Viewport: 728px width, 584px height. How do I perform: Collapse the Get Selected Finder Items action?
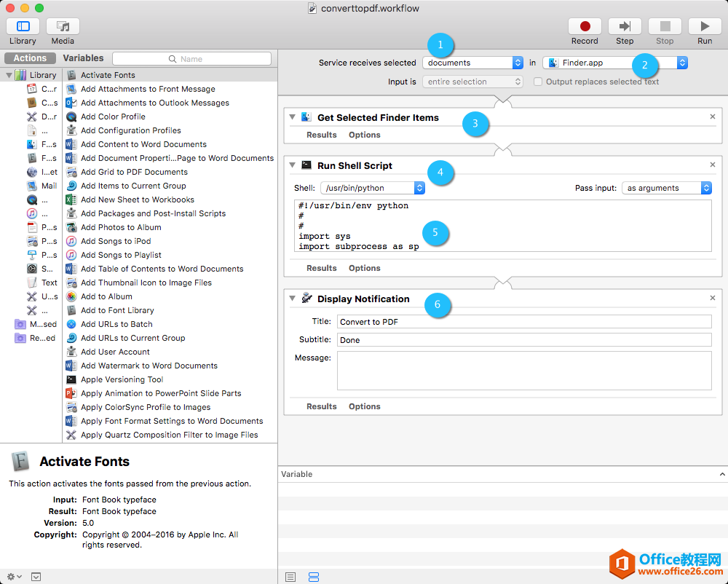[292, 117]
